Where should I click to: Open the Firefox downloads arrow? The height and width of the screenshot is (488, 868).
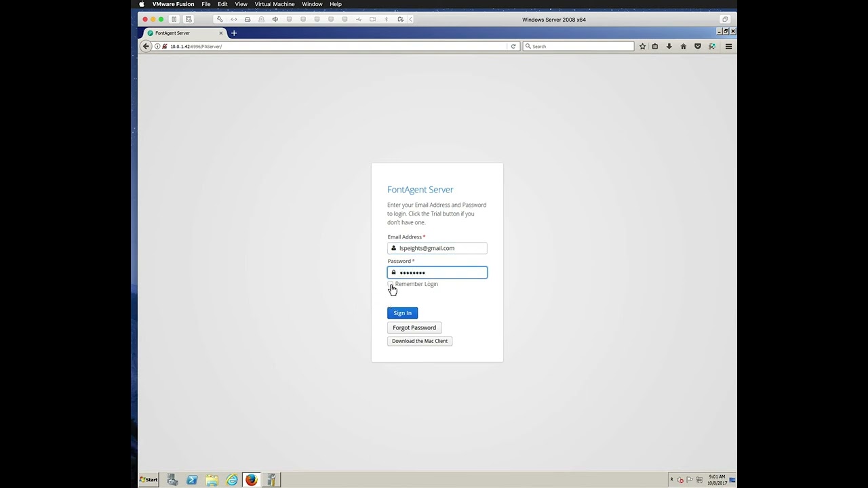669,47
